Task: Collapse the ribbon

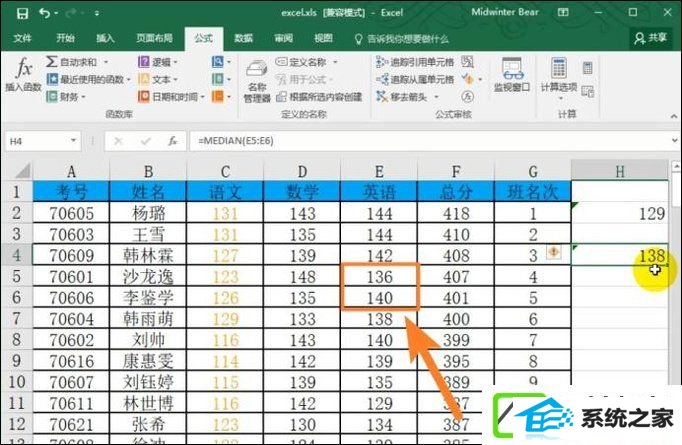Action: 674,116
